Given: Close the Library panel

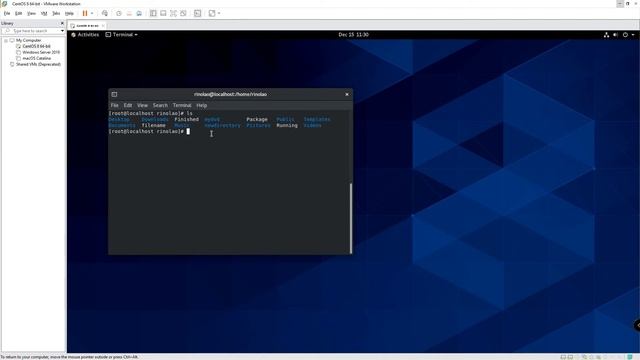Looking at the screenshot, I should pyautogui.click(x=62, y=23).
